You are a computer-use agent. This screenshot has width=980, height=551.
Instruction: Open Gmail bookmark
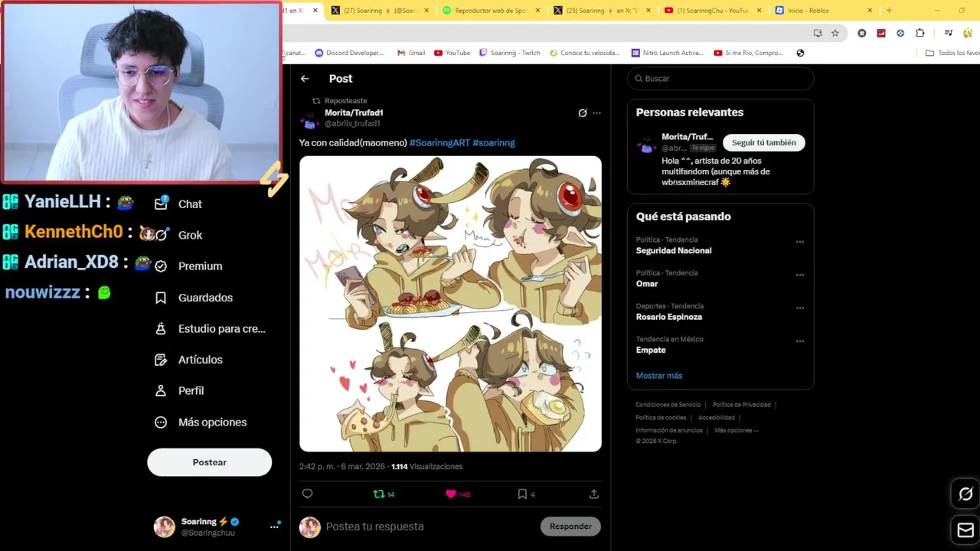click(x=411, y=53)
